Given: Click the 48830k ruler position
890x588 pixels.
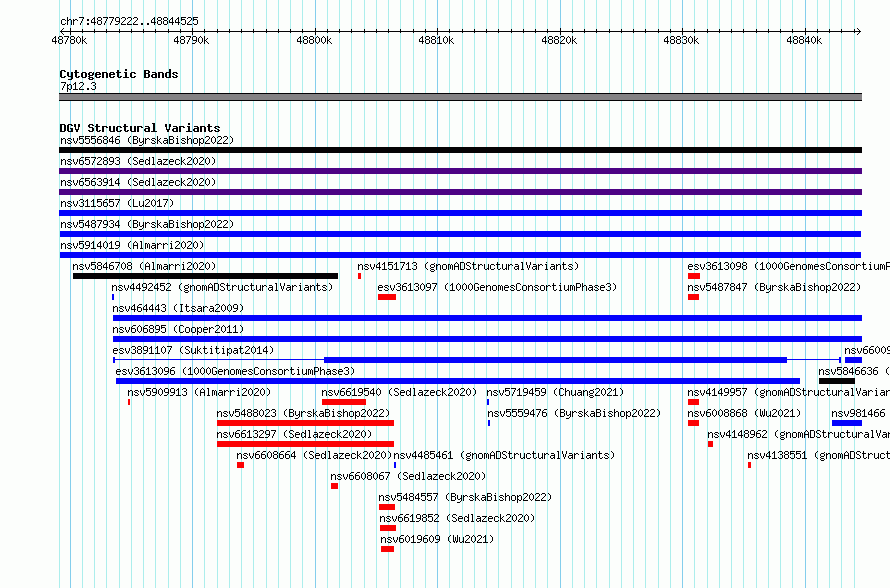Looking at the screenshot, I should [682, 40].
